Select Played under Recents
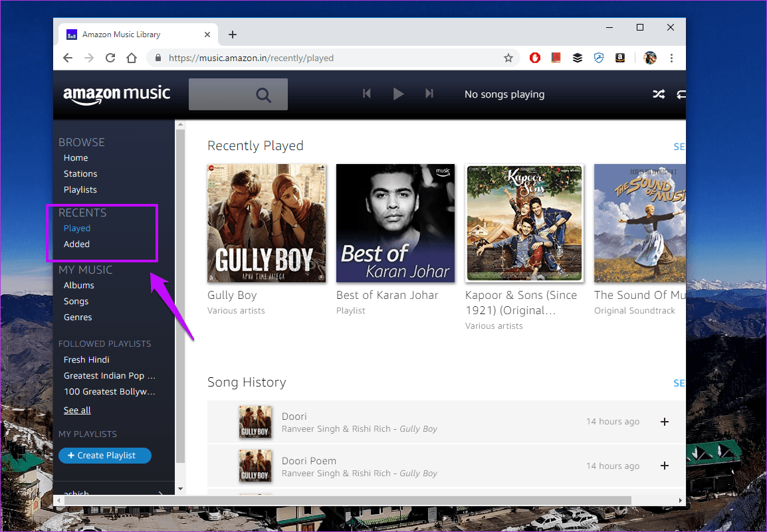767x532 pixels. [x=77, y=228]
